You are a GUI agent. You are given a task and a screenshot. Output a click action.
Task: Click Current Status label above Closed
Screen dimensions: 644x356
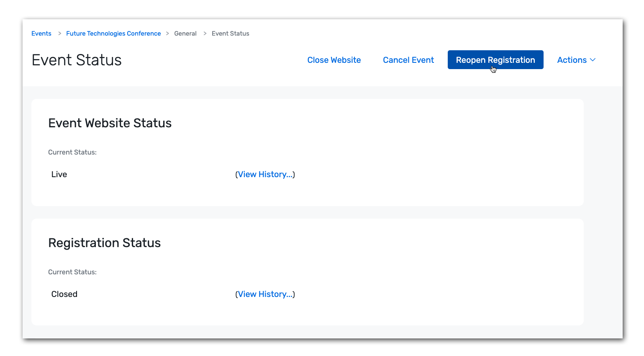pyautogui.click(x=72, y=272)
